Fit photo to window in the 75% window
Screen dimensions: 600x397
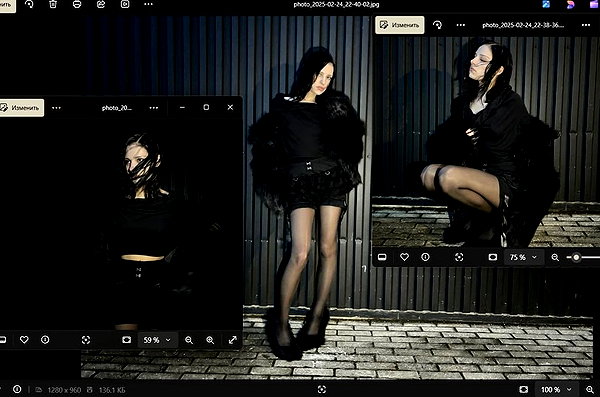[493, 257]
